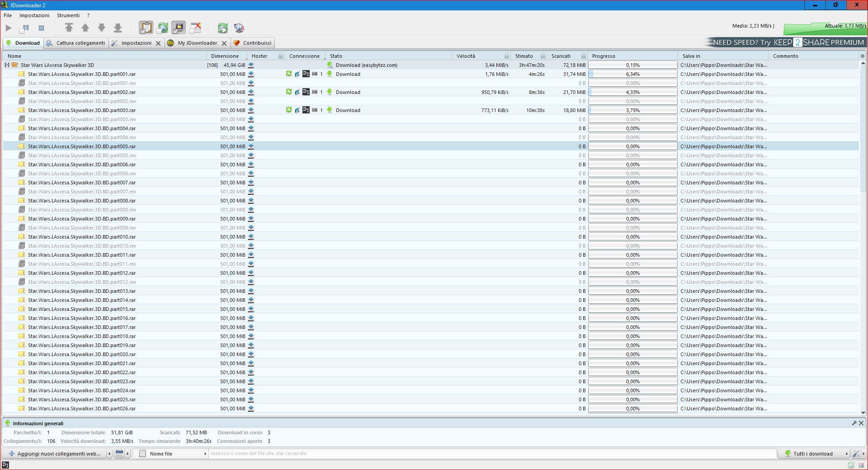868x470 pixels.
Task: Start all downloads with the play button
Action: (x=9, y=28)
